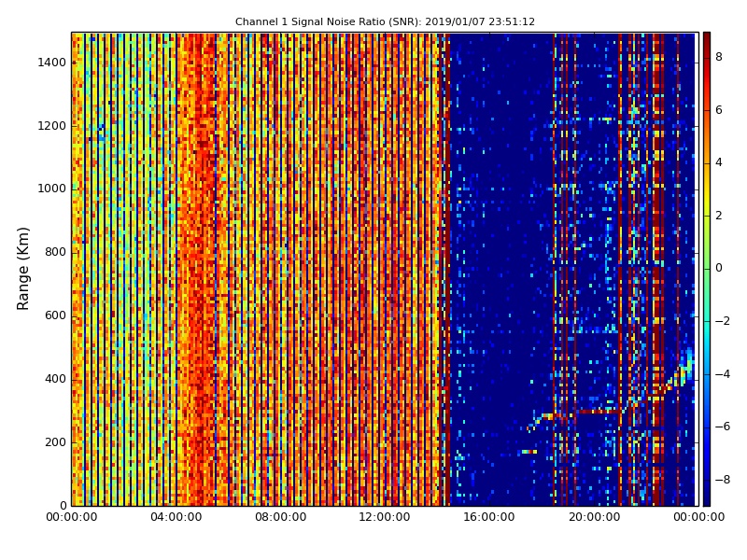Click the colorbar label 4
Viewport: 747px width, 560px height.
(719, 162)
